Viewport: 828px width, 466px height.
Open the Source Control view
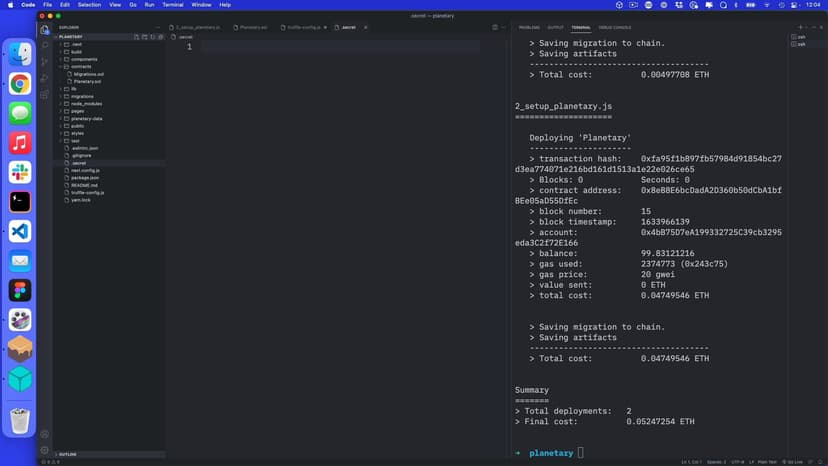(x=45, y=61)
